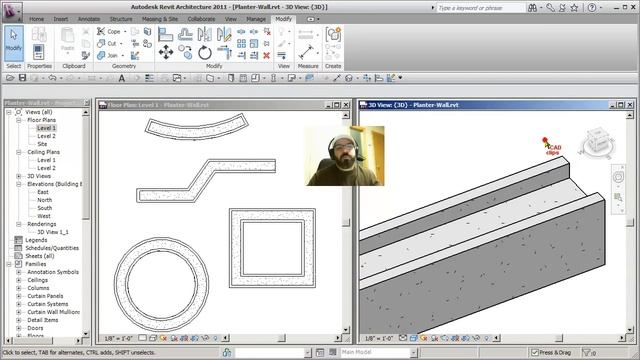Open the Annotate ribbon tab

point(89,19)
